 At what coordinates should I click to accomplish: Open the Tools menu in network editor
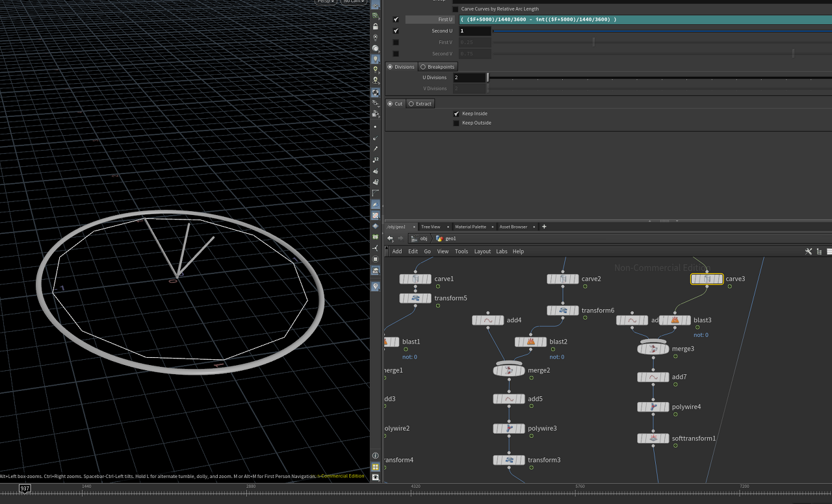pyautogui.click(x=461, y=251)
